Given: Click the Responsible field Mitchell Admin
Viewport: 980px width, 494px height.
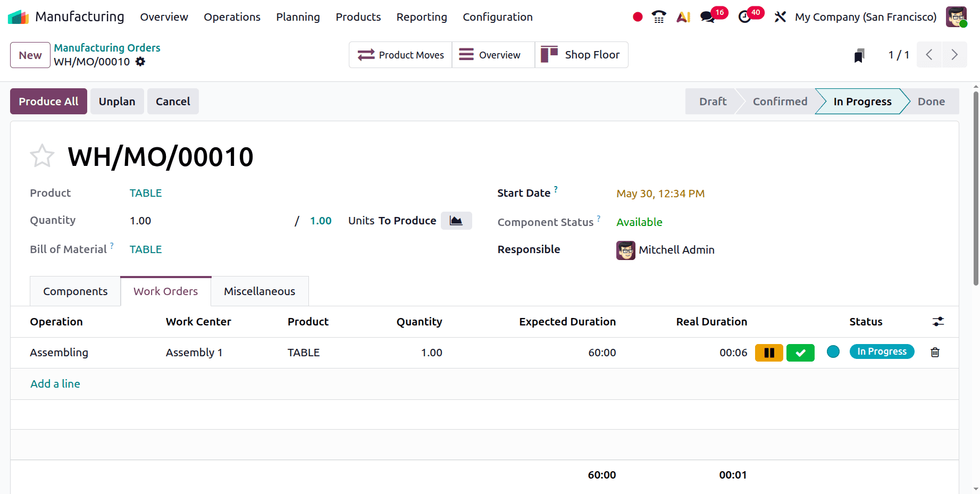Looking at the screenshot, I should (x=666, y=250).
